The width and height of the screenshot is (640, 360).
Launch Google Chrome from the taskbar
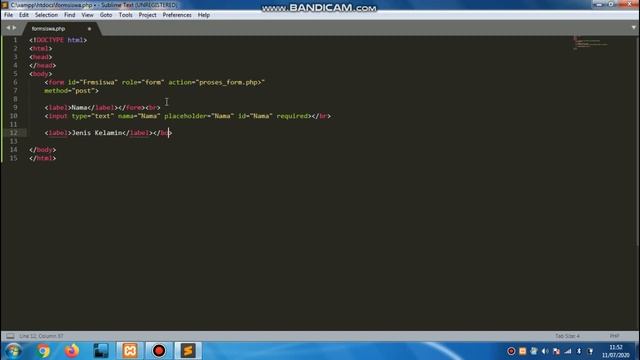(42, 351)
